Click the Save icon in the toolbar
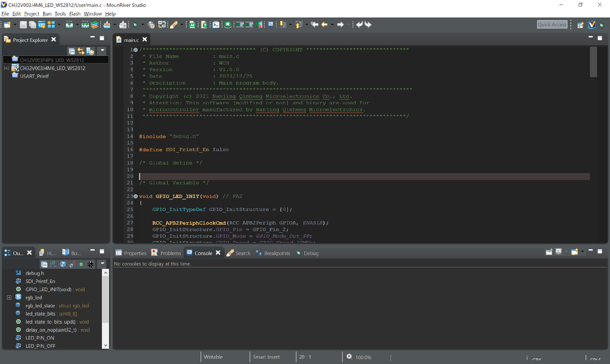The image size is (610, 364). [24, 24]
